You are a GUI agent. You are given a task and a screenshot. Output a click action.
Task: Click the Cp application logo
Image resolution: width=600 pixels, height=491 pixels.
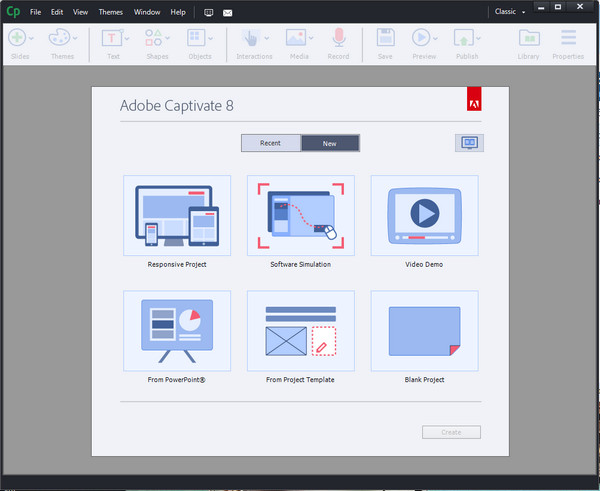(13, 12)
